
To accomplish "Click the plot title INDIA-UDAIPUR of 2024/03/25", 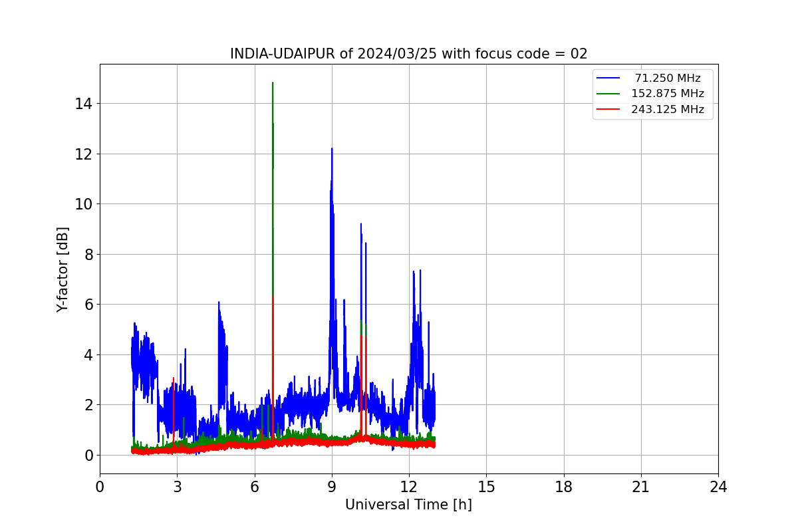I will coord(408,54).
